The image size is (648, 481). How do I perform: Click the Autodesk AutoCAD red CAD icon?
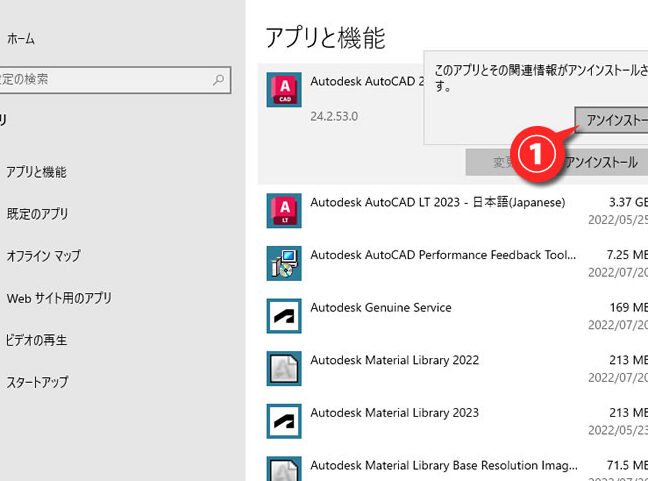tap(285, 91)
